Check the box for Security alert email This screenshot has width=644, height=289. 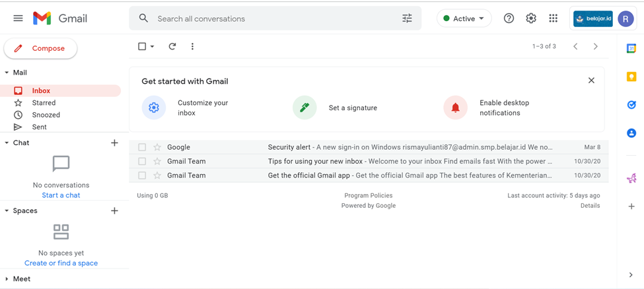click(142, 147)
